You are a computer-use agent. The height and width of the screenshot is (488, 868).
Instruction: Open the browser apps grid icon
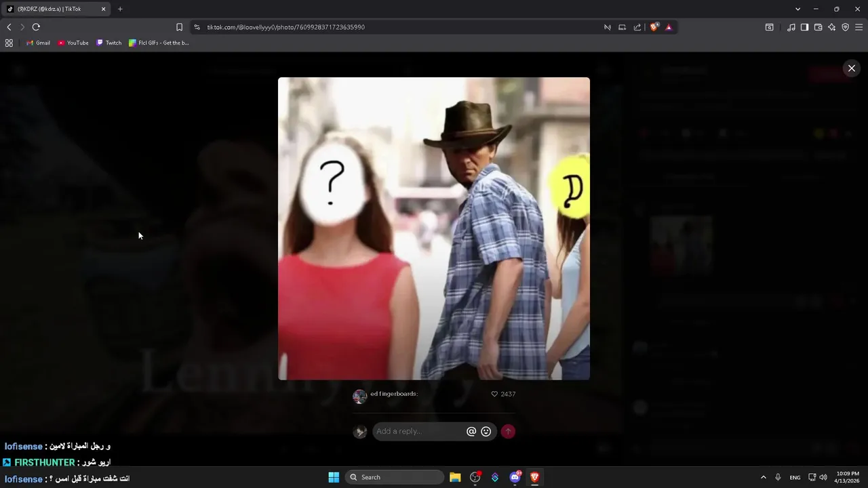pos(9,43)
